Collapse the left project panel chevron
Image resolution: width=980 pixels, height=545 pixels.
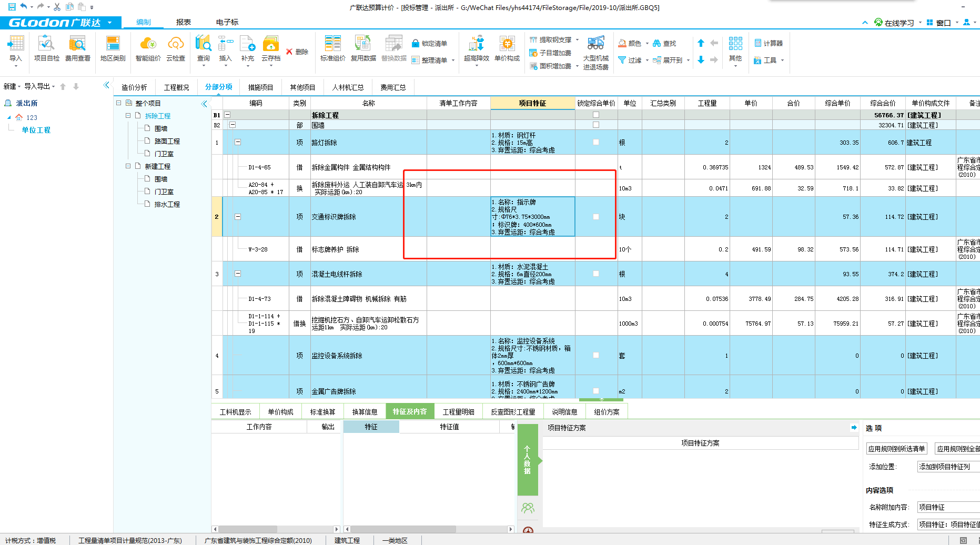coord(107,85)
